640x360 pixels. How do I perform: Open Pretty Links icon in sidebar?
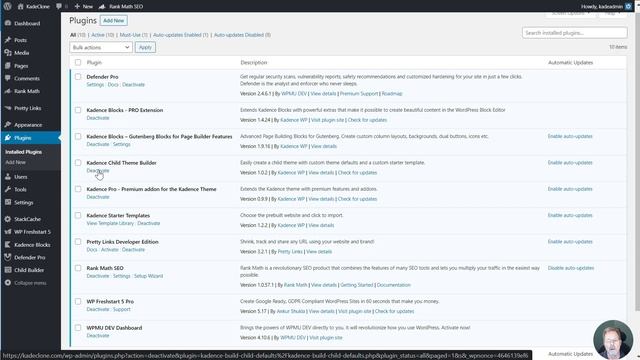(x=8, y=108)
